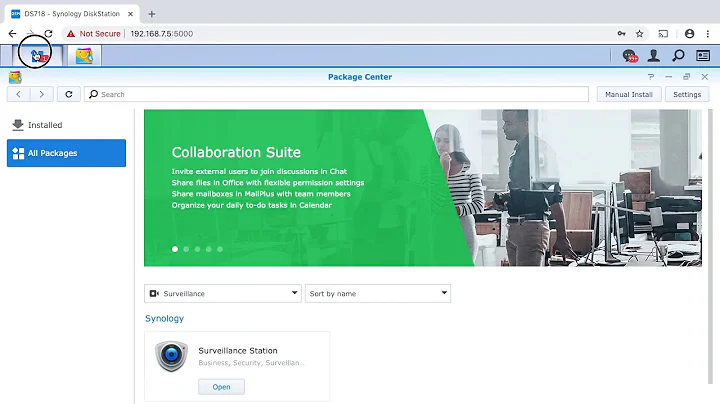The height and width of the screenshot is (404, 720).
Task: Reload the browser page
Action: coord(48,34)
